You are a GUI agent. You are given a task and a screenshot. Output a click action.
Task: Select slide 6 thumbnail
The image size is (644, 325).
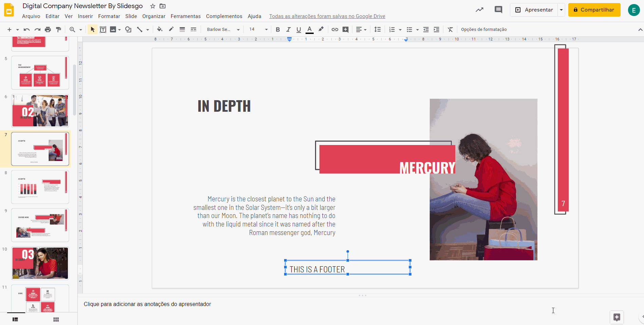40,111
